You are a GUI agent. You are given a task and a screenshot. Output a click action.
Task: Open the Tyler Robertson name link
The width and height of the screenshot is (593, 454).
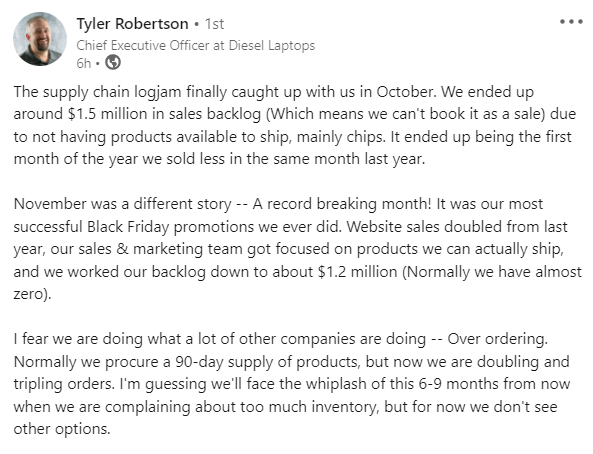132,24
